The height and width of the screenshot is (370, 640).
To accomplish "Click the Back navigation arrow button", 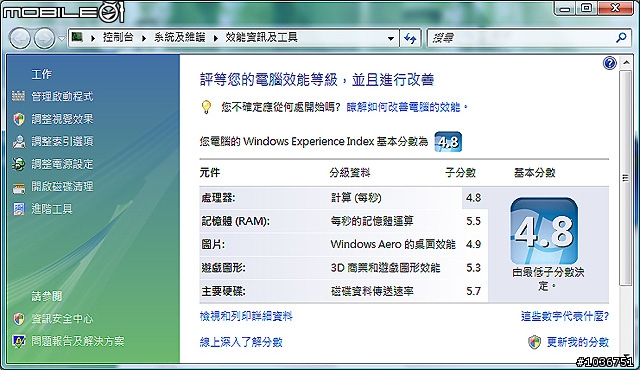I will coord(20,39).
